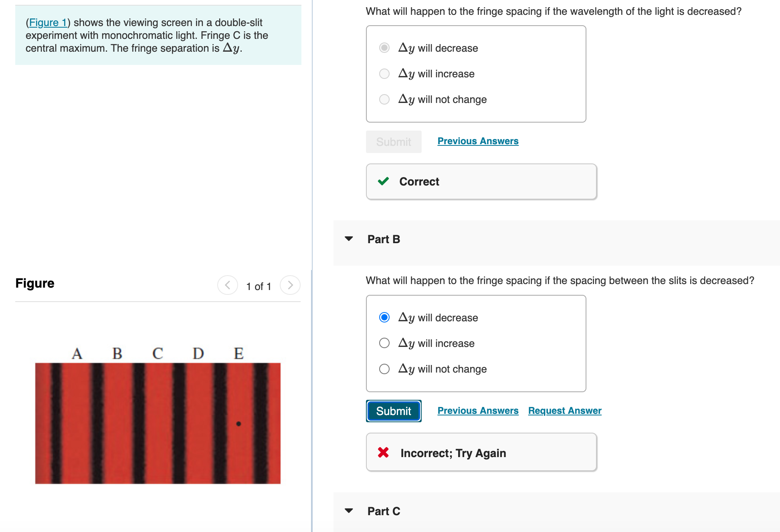
Task: Click the red X in Incorrect box
Action: tap(383, 453)
